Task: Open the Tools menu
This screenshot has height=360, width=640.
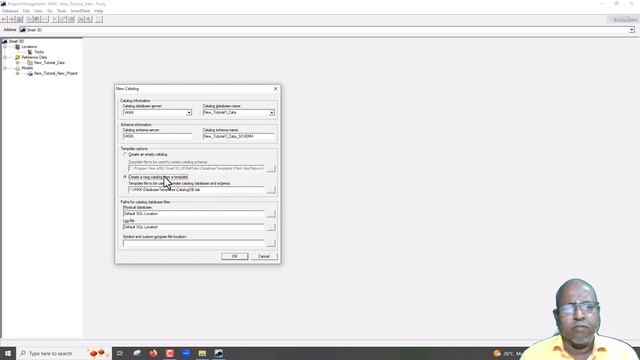Action: point(62,11)
